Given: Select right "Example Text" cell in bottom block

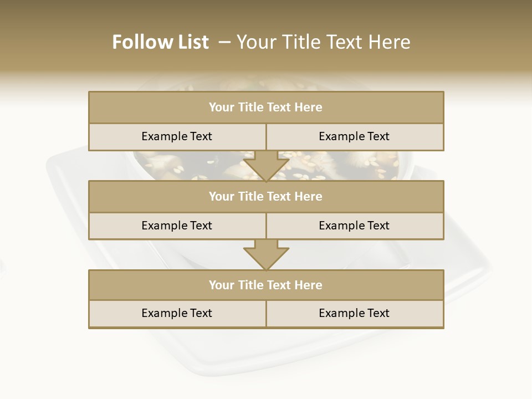Looking at the screenshot, I should (x=354, y=313).
